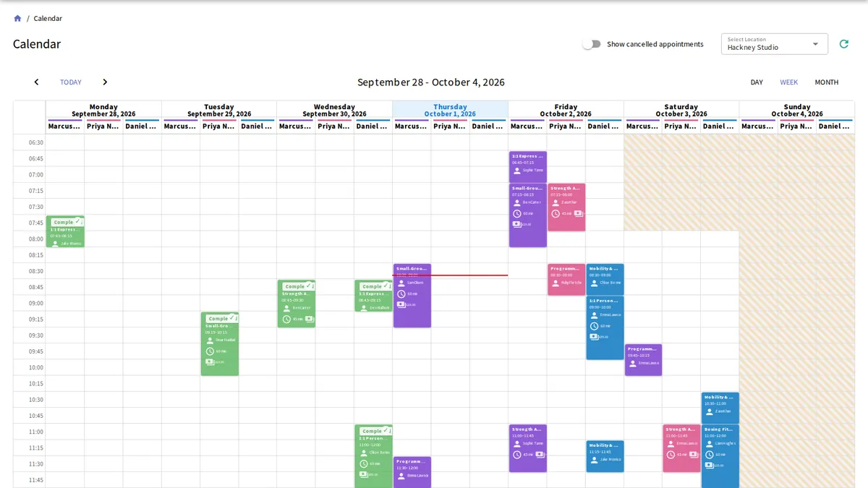868x488 pixels.
Task: Click the clock icon in Friday's 07:15 Strength appointment
Action: pos(556,213)
